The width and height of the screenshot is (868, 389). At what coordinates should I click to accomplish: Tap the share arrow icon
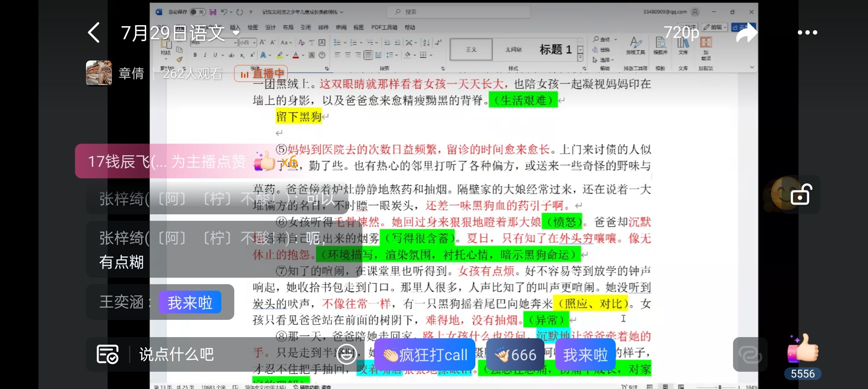coord(746,32)
